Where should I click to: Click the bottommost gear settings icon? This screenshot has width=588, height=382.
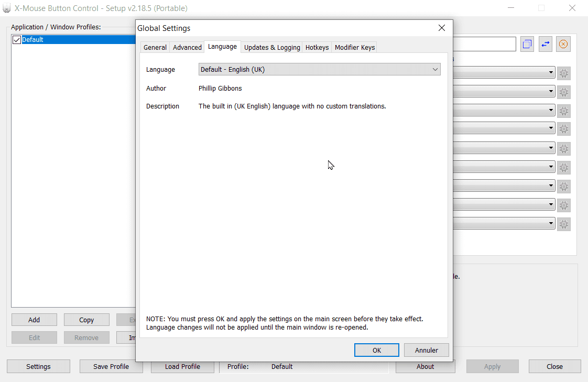(564, 224)
